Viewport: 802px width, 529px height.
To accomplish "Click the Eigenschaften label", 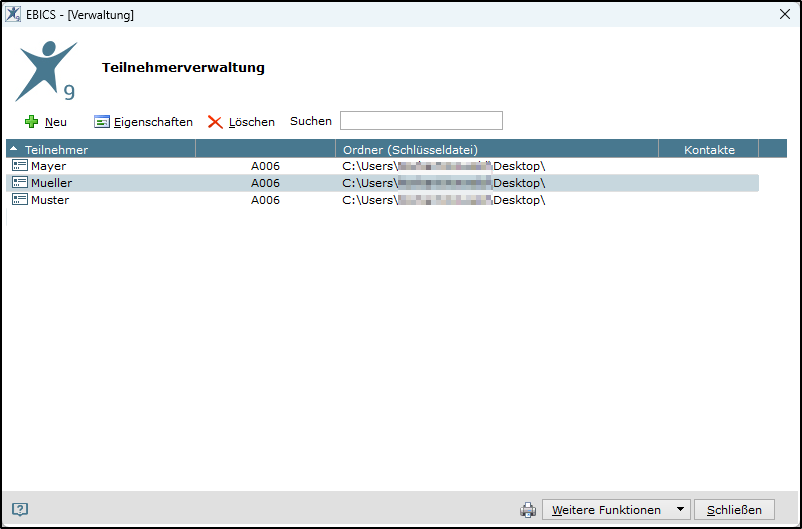I will click(x=153, y=122).
